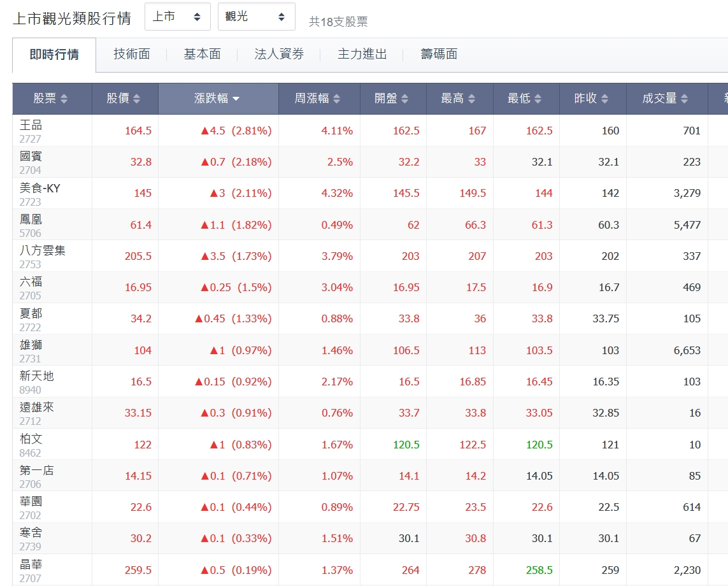
Task: Click 八方雲集 price 205.5
Action: (138, 256)
